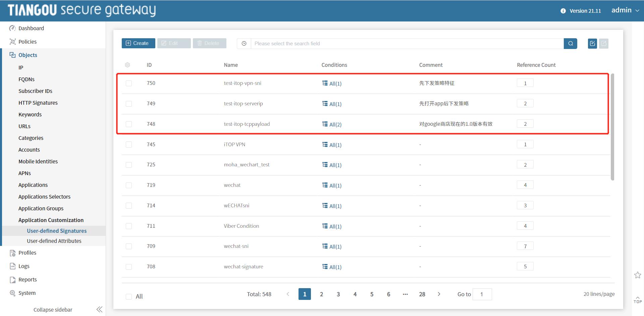Select the checkbox for wechat row 719
This screenshot has width=644, height=316.
(x=129, y=185)
